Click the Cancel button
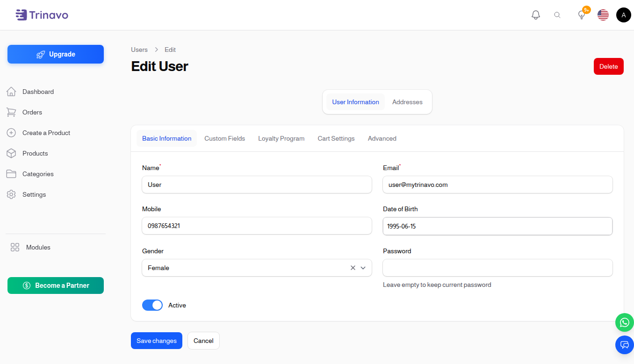 point(203,341)
